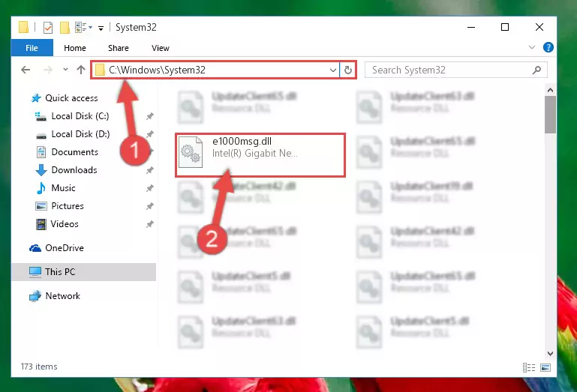Open Pictures in the sidebar
577x392 pixels.
(68, 206)
